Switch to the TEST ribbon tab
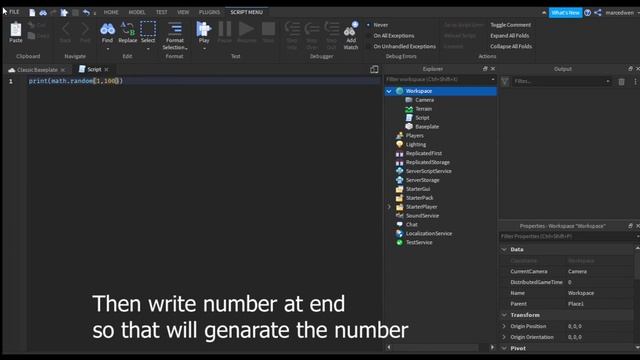Image resolution: width=640 pixels, height=360 pixels. point(162,12)
